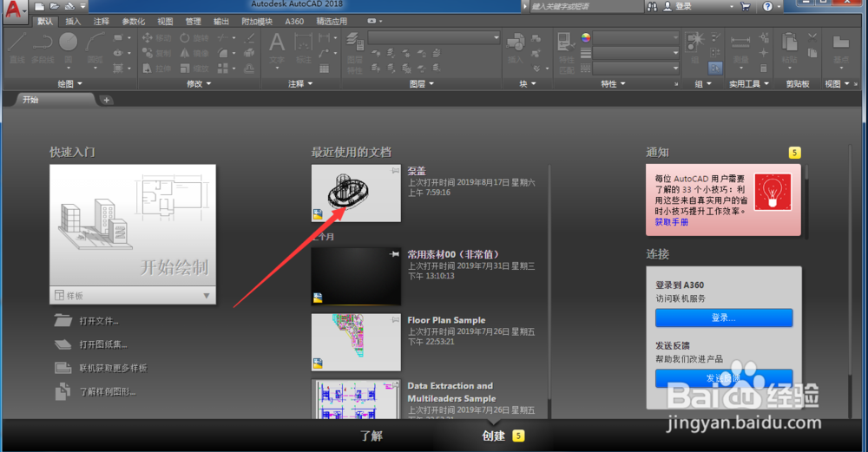Open the AutoCAD application menu logo
Viewport: 868px width, 452px height.
point(14,11)
